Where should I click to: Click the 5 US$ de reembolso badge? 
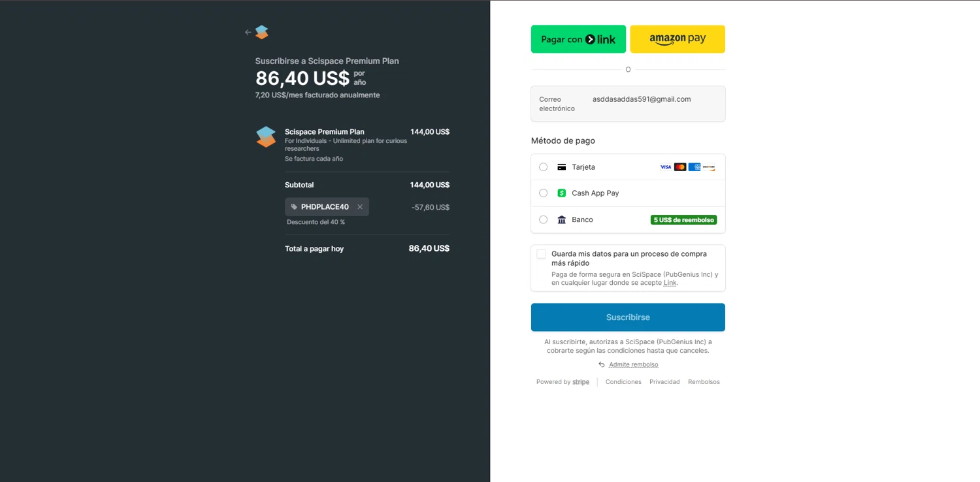[683, 220]
